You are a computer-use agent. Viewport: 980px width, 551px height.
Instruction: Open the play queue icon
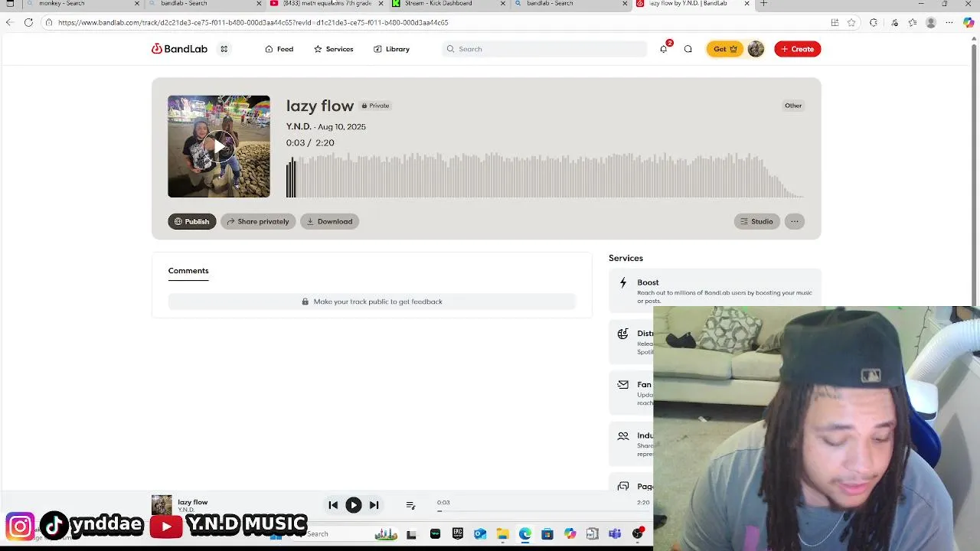pos(410,505)
